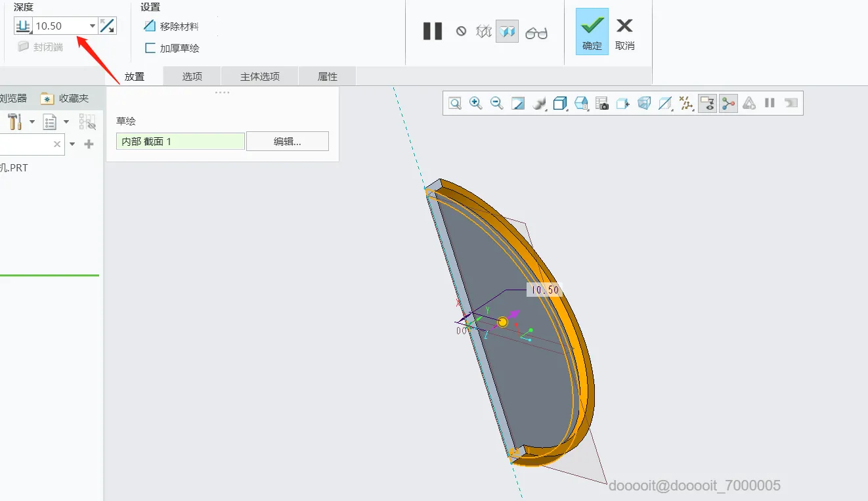Viewport: 868px width, 501px height.
Task: Flip depth direction icon next to depth field
Action: tap(107, 26)
